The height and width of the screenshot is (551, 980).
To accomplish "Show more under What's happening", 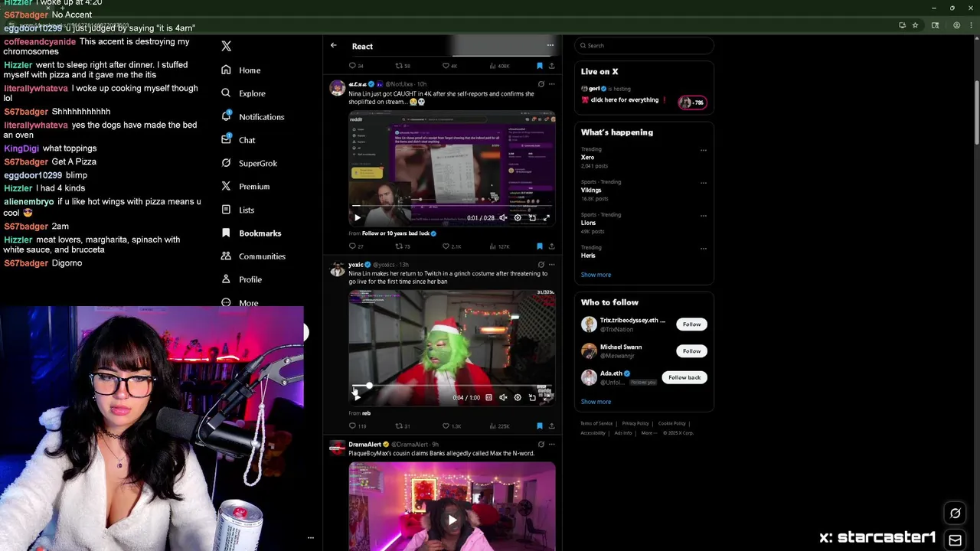I will (x=596, y=275).
